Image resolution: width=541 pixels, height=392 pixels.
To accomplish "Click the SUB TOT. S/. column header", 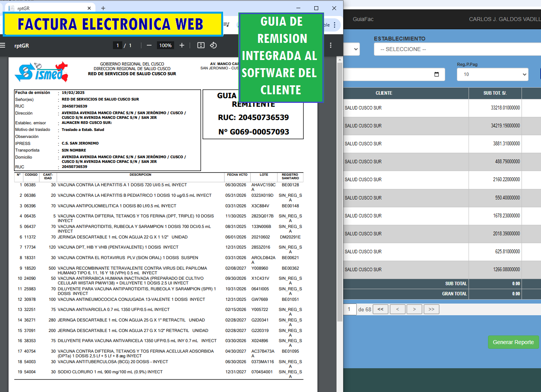I will click(x=495, y=93).
